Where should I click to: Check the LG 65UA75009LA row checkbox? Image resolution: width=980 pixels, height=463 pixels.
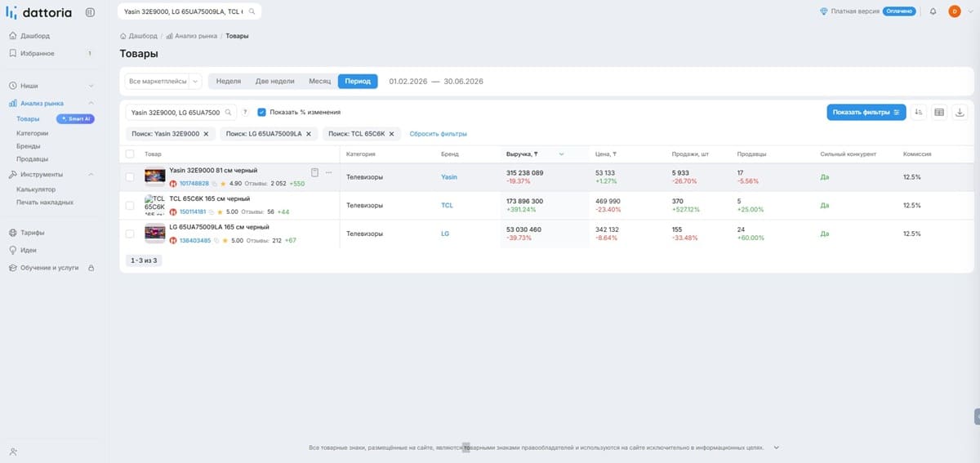point(130,234)
